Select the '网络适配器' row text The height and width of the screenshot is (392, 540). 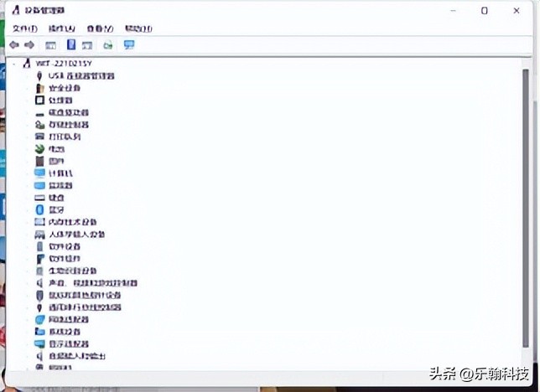pyautogui.click(x=69, y=319)
